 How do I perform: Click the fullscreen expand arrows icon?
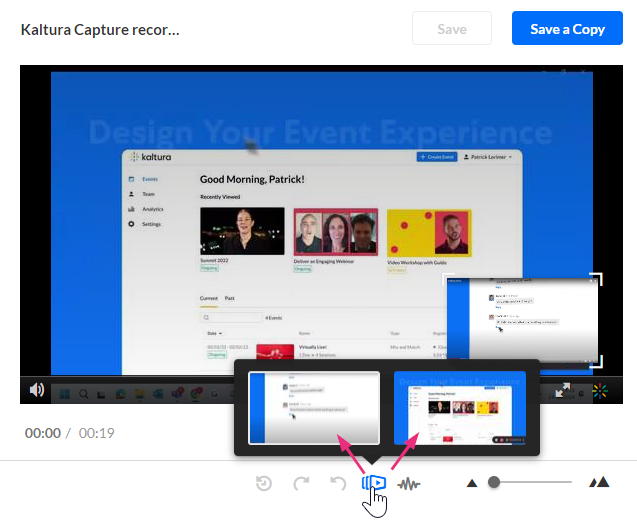click(x=565, y=390)
